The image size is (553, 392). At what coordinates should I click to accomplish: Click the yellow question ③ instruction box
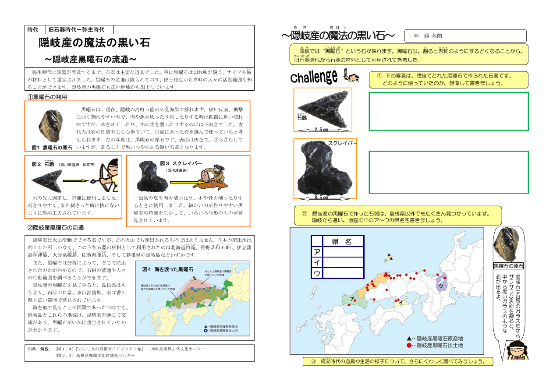click(x=398, y=361)
